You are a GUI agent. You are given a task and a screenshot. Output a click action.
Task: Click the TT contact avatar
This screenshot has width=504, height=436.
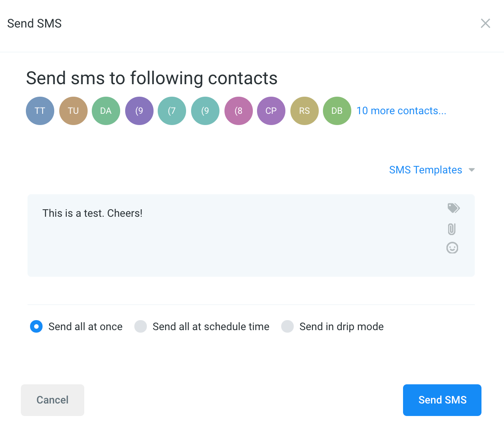pos(40,111)
